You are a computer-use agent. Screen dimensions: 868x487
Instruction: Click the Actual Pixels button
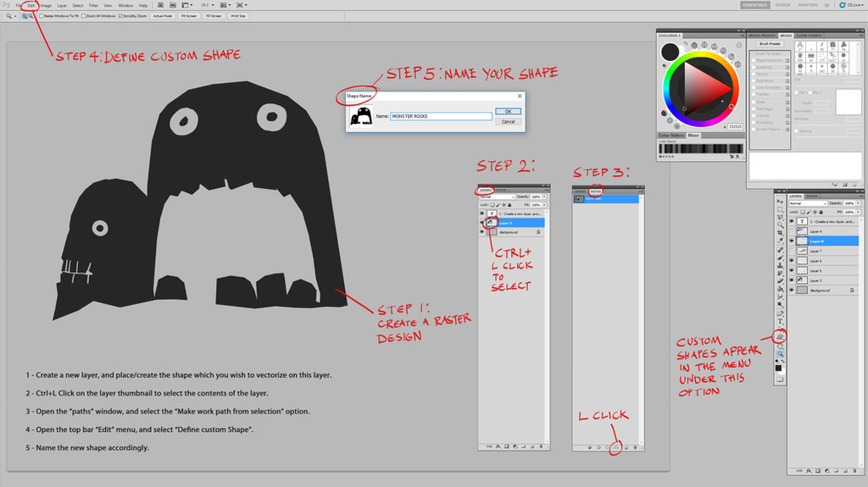coord(163,16)
